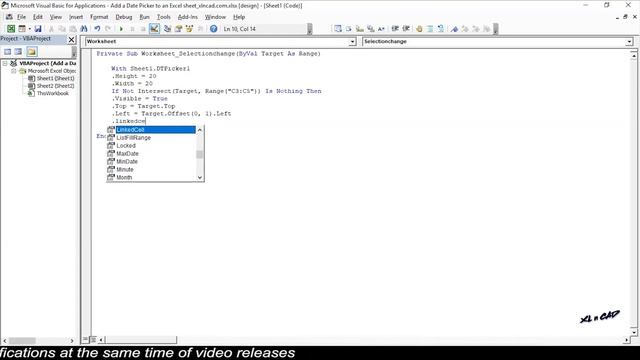
Task: Open the Edit menu
Action: [38, 17]
